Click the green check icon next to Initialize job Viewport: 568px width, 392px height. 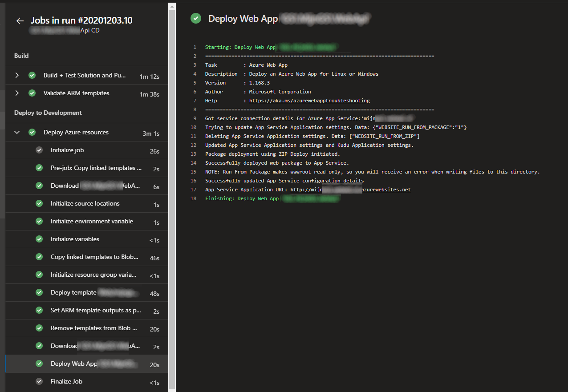(x=38, y=150)
